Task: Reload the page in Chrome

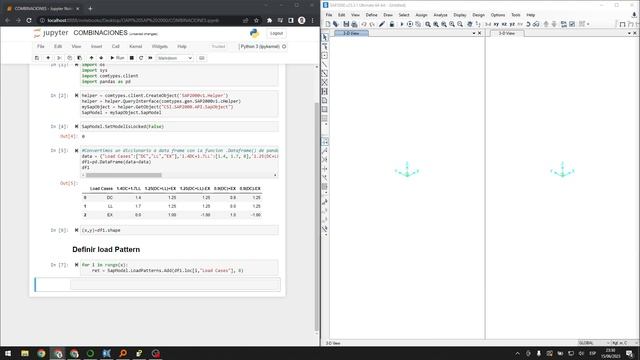Action: click(29, 20)
